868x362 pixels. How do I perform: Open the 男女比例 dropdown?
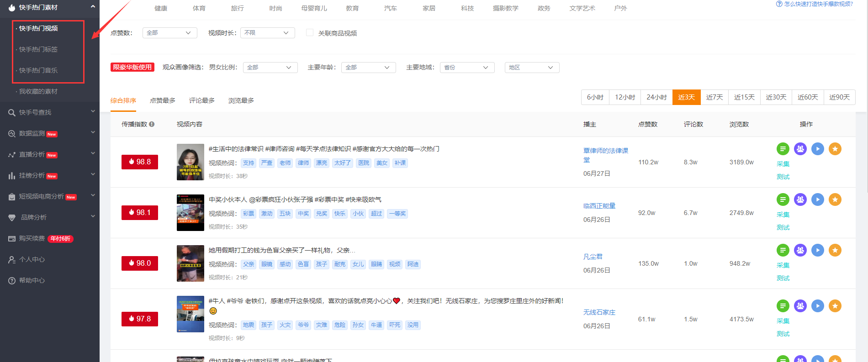270,68
